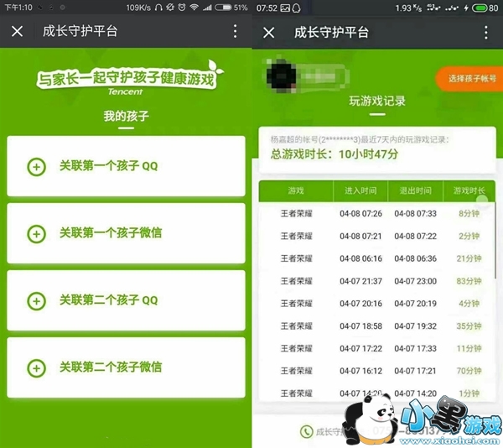Tap the phone icon near the hotline
This screenshot has width=503, height=448.
pos(306,431)
